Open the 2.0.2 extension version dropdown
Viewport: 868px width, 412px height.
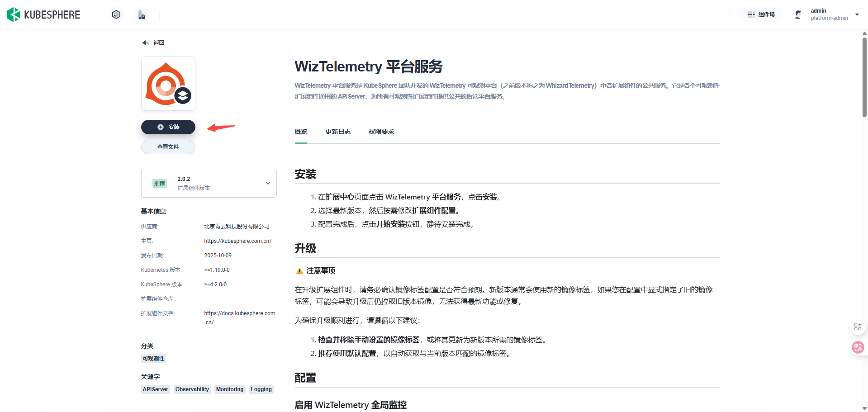click(209, 183)
